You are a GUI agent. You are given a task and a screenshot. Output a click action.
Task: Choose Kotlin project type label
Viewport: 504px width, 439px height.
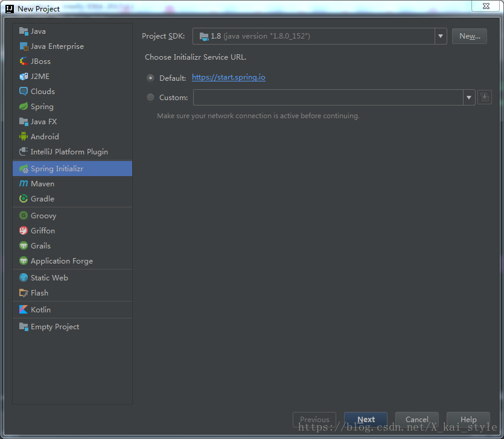(x=40, y=309)
